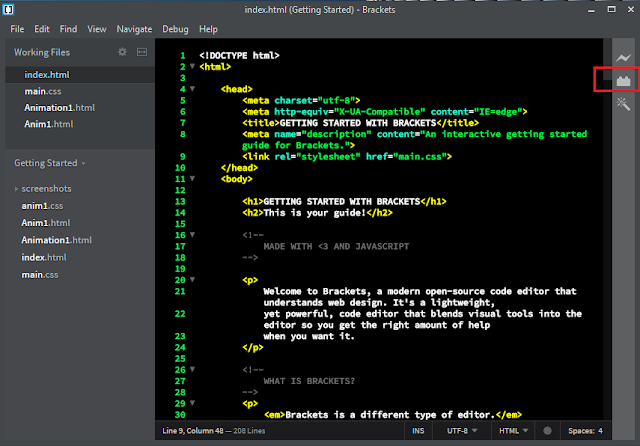The image size is (640, 446).
Task: Open Animation1.html in project tree
Action: point(57,240)
